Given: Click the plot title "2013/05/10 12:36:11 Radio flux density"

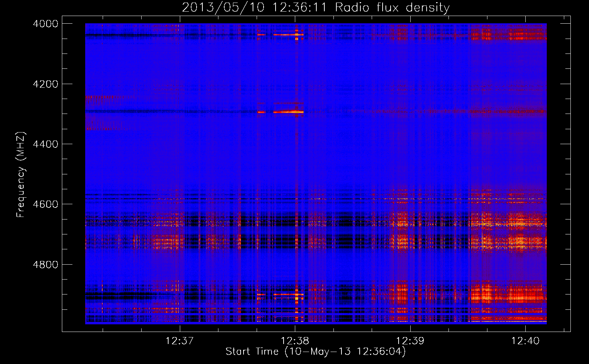Looking at the screenshot, I should (x=316, y=8).
